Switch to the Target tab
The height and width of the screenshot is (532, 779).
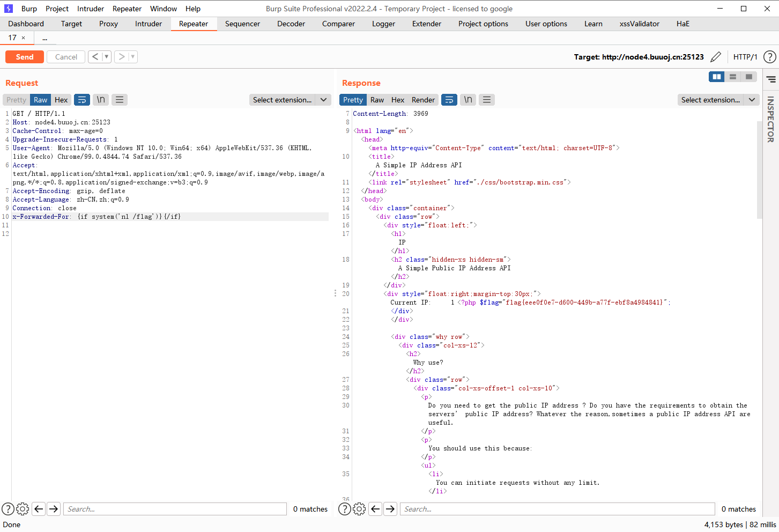pyautogui.click(x=71, y=24)
